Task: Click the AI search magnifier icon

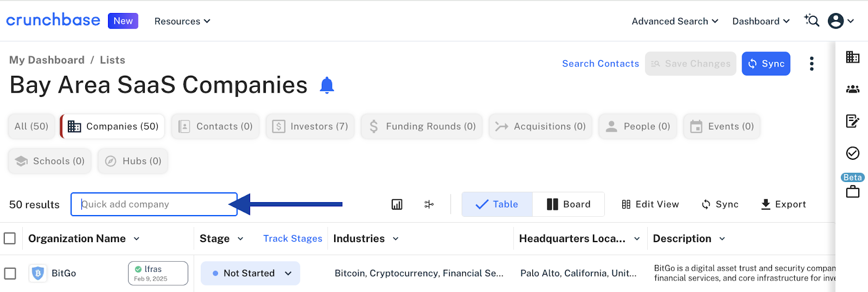Action: pos(812,21)
